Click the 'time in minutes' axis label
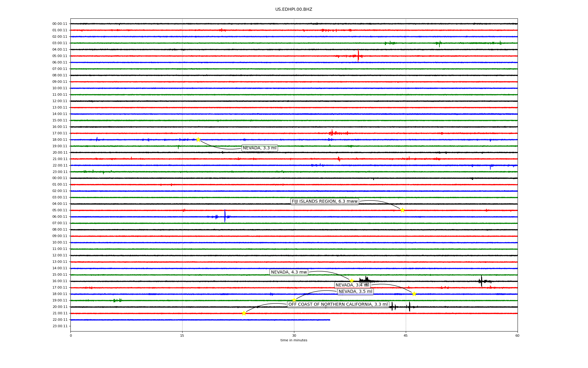 [x=294, y=340]
